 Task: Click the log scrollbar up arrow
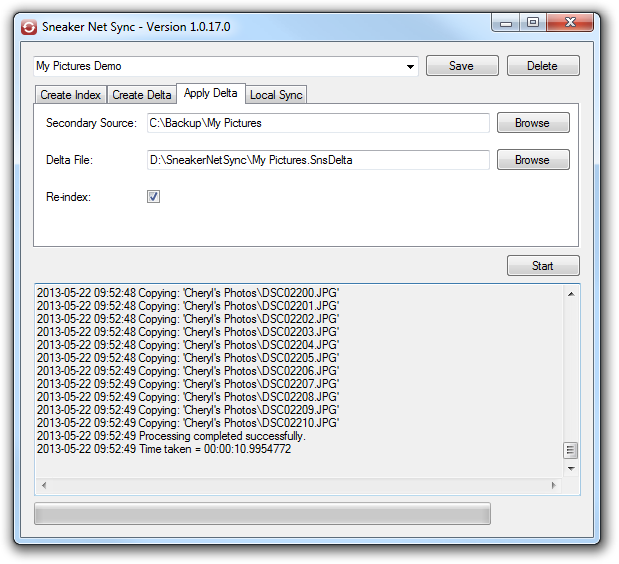[571, 294]
